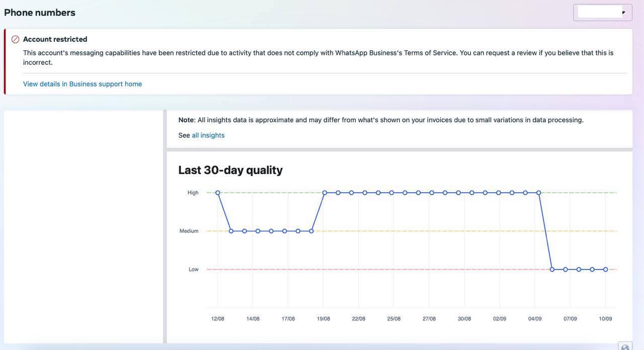Image resolution: width=644 pixels, height=350 pixels.
Task: Click the 07/09 date label on x-axis
Action: (570, 319)
